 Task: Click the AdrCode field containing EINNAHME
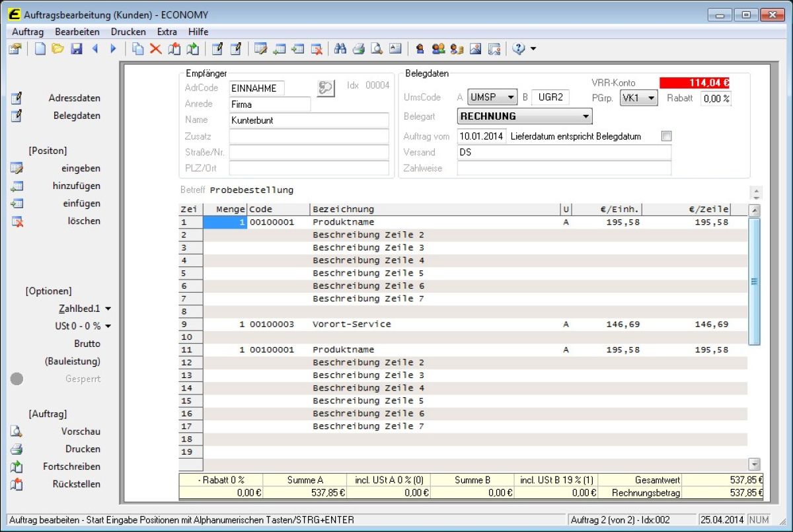tap(257, 88)
